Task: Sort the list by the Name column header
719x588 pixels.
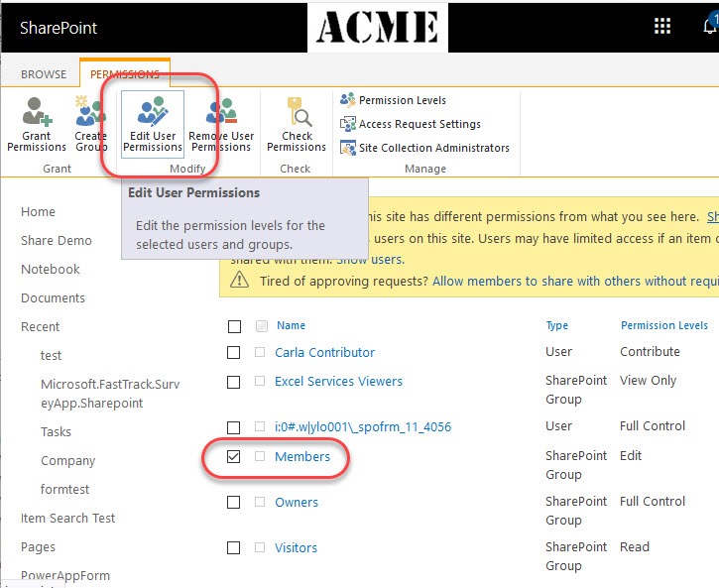Action: point(291,325)
